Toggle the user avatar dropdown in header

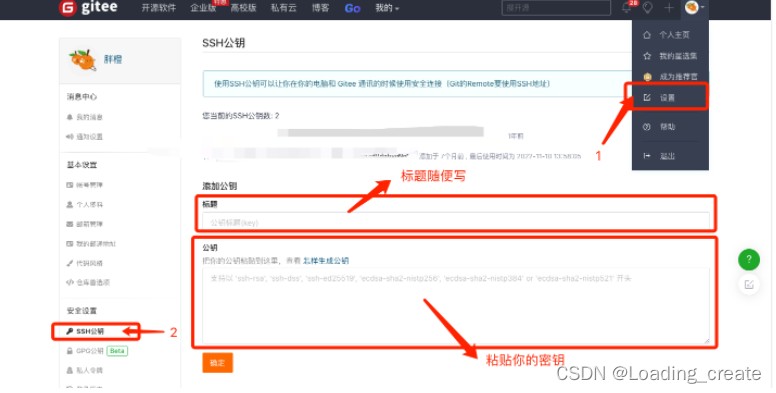click(x=695, y=7)
